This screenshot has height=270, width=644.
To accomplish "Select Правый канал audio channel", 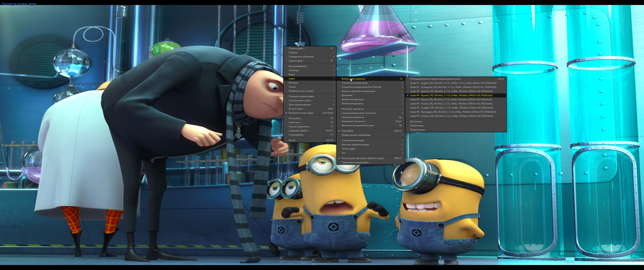I will point(417,130).
